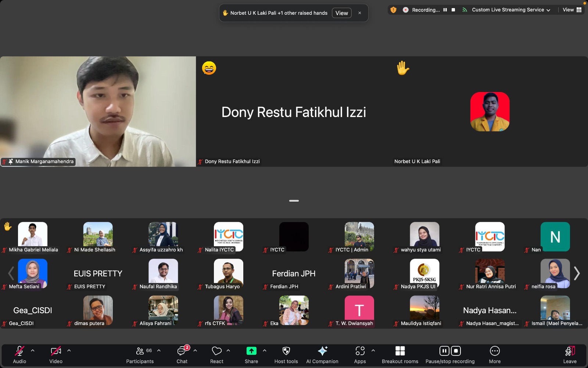Image resolution: width=588 pixels, height=368 pixels.
Task: Expand video options arrow
Action: [69, 351]
